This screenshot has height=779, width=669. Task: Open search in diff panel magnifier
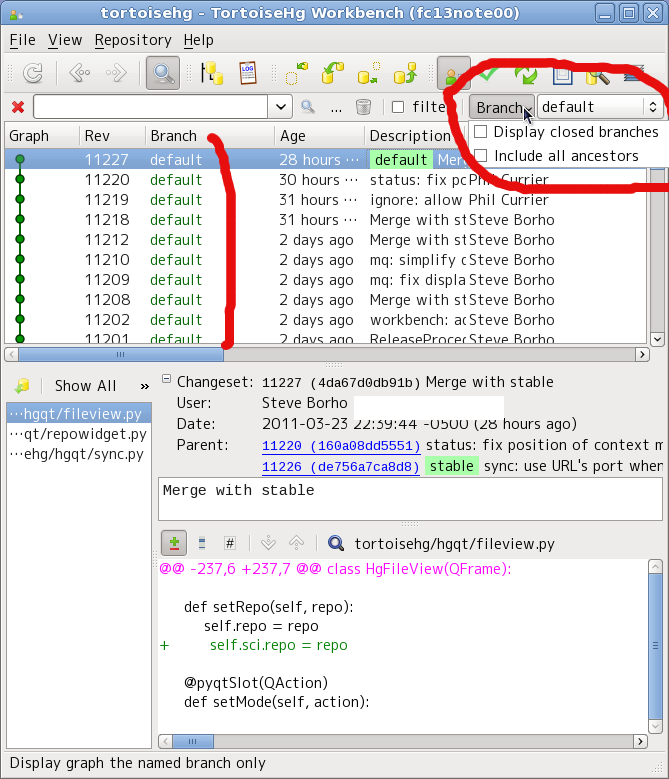click(336, 543)
